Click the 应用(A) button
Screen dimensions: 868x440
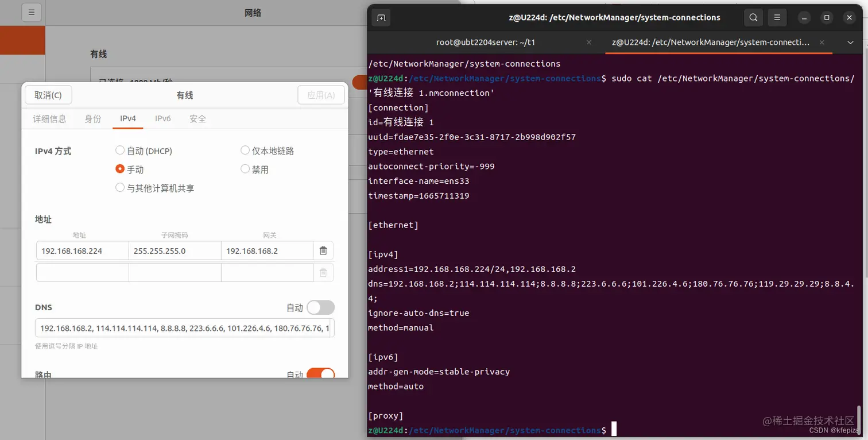coord(321,95)
